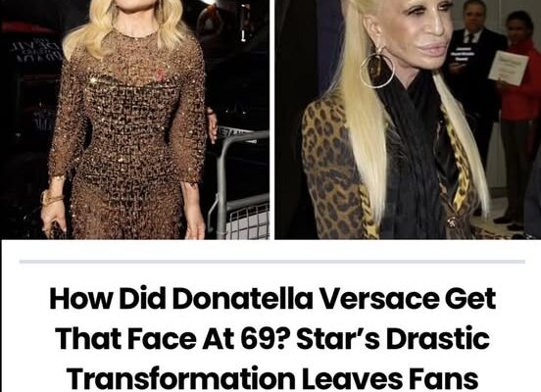The height and width of the screenshot is (392, 541).
Task: Open the right photo with leopard jacket
Action: coord(408,120)
